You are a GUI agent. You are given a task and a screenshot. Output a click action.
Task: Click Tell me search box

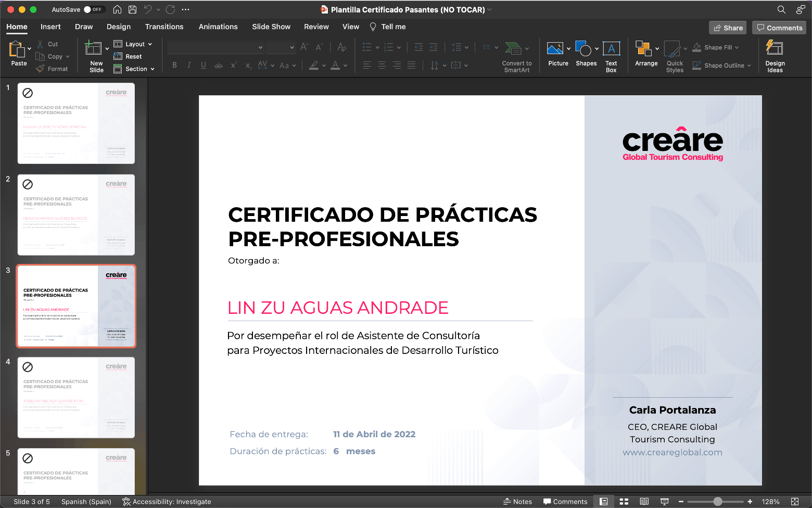(388, 27)
